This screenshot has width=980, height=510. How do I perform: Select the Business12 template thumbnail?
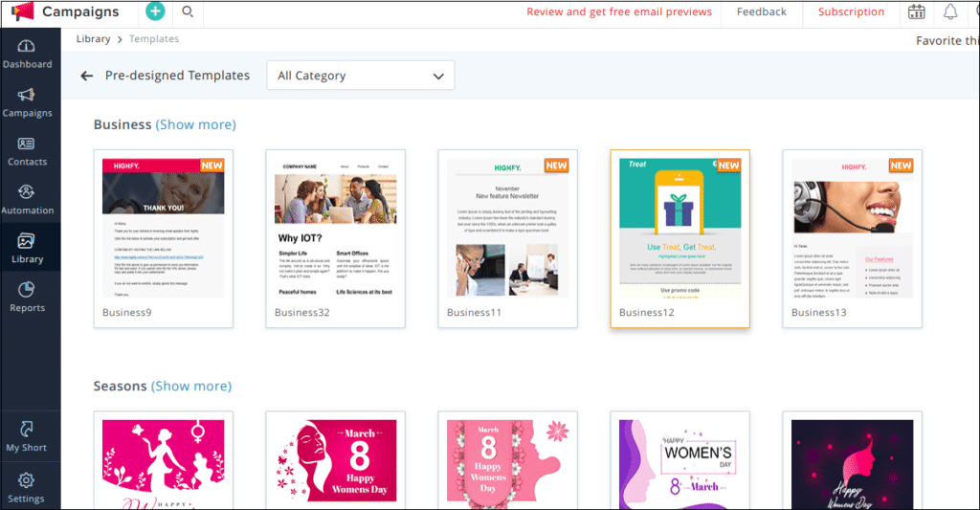680,228
